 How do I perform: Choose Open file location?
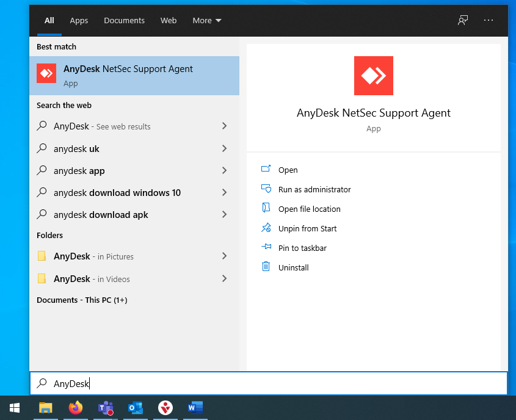(x=310, y=209)
